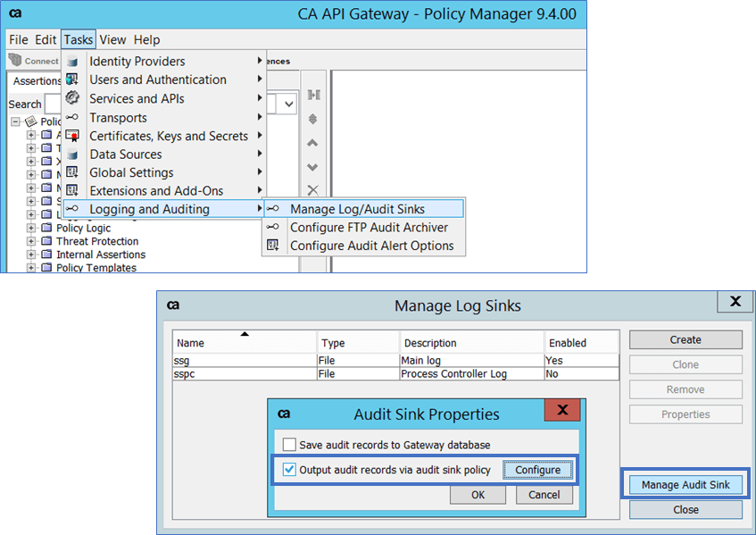Viewport: 756px width, 535px height.
Task: Click the Certificates, Keys and Secrets icon
Action: 72,136
